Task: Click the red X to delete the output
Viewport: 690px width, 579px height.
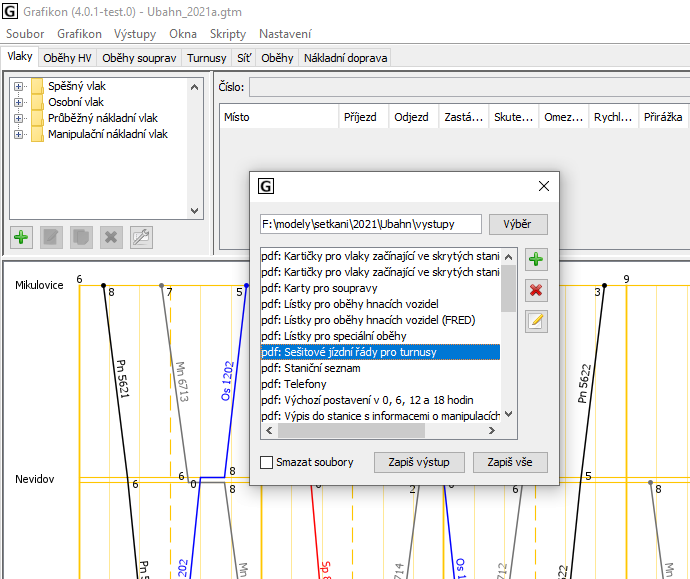Action: (537, 290)
